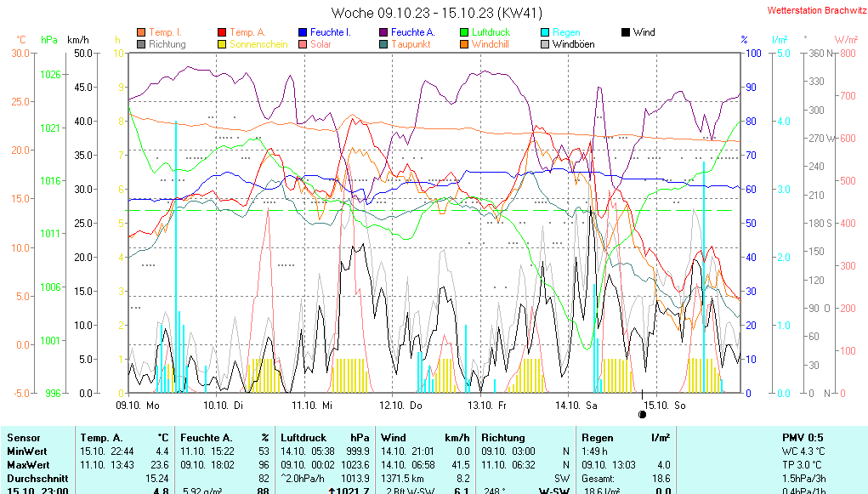Screen dimensions: 868x494
Task: Select the purple Feuchte A. legend swatch
Action: click(x=383, y=32)
